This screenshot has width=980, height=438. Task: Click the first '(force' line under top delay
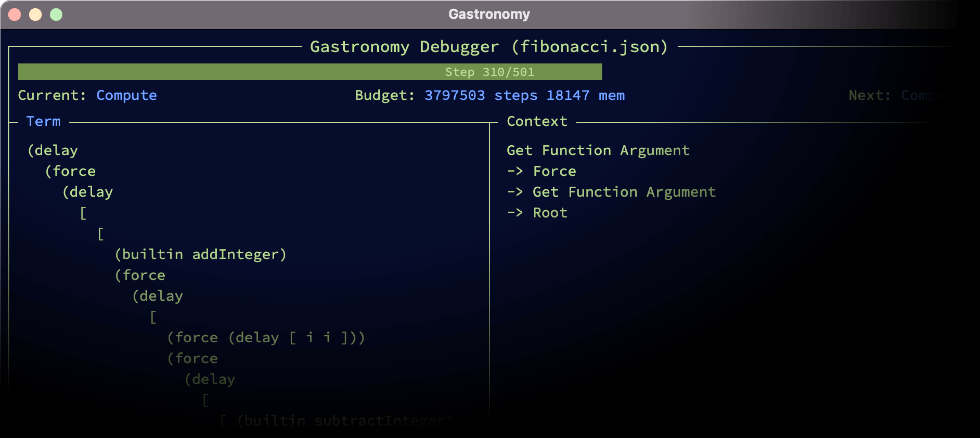tap(70, 171)
